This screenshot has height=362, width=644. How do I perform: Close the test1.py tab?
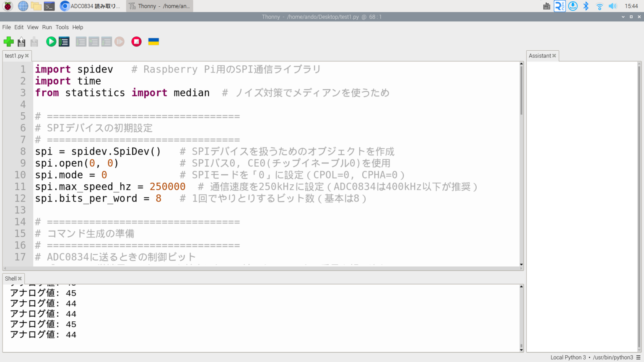pos(27,55)
